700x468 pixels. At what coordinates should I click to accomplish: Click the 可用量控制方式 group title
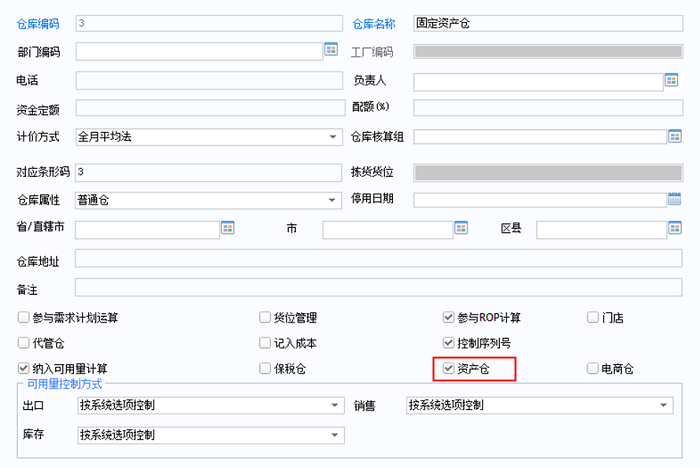[x=65, y=384]
